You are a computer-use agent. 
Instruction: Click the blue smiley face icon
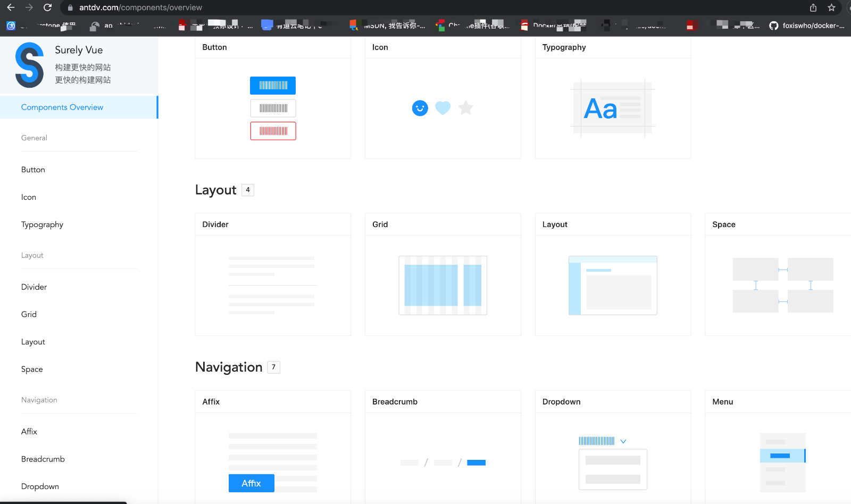tap(420, 108)
